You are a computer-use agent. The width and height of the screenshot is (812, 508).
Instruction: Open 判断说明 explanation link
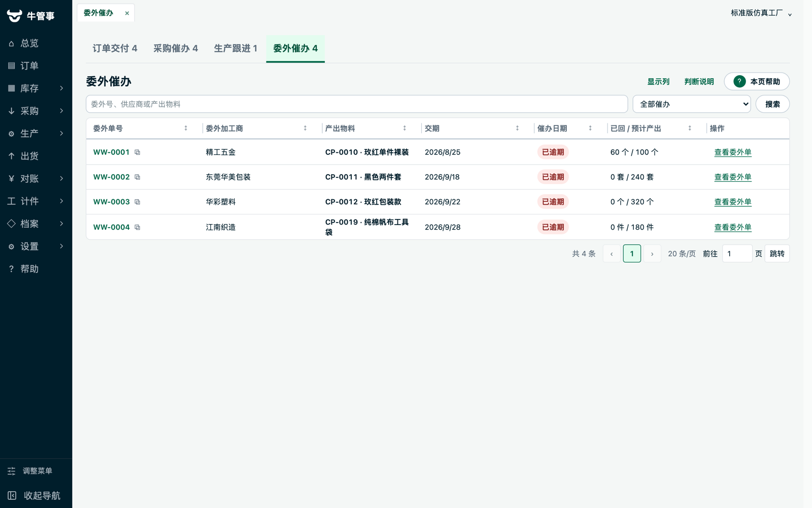(x=699, y=82)
